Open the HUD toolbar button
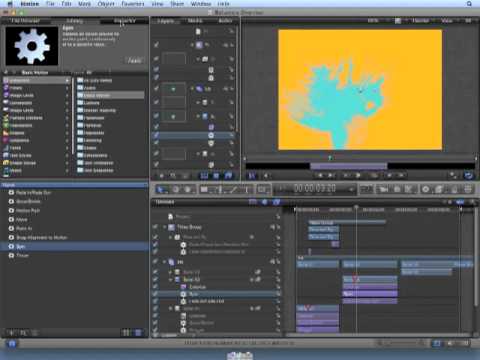 [x=366, y=189]
